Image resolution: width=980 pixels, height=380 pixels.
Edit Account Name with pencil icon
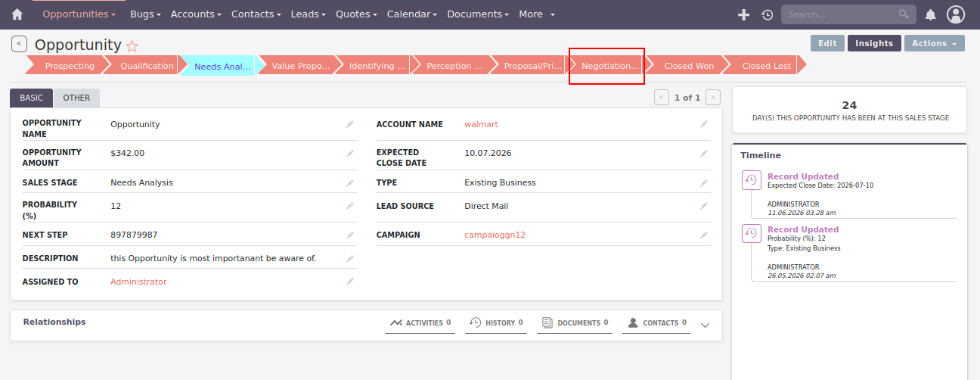(704, 124)
